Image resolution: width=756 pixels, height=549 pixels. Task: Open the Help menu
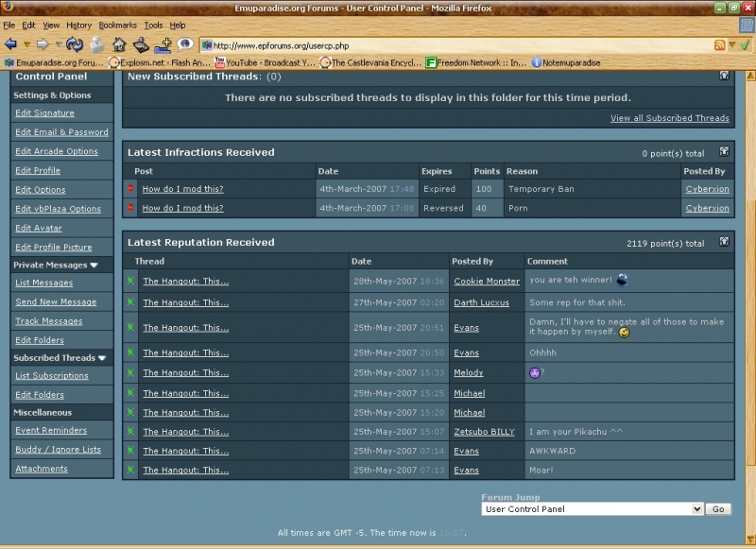click(177, 26)
